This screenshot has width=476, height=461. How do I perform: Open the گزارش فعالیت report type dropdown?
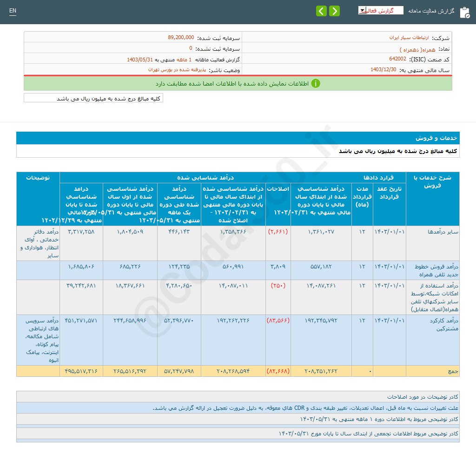[x=381, y=10]
